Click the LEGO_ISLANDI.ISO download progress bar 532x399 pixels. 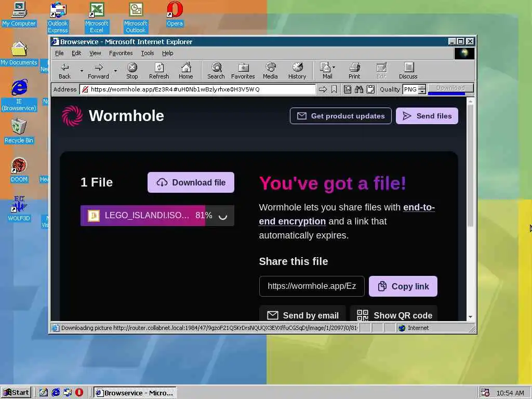(157, 216)
